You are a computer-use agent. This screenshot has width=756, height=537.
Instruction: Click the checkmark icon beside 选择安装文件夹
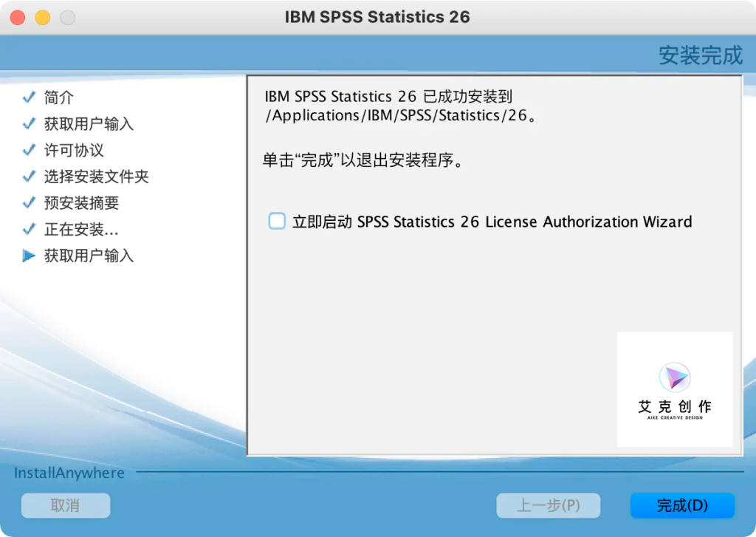pyautogui.click(x=29, y=176)
